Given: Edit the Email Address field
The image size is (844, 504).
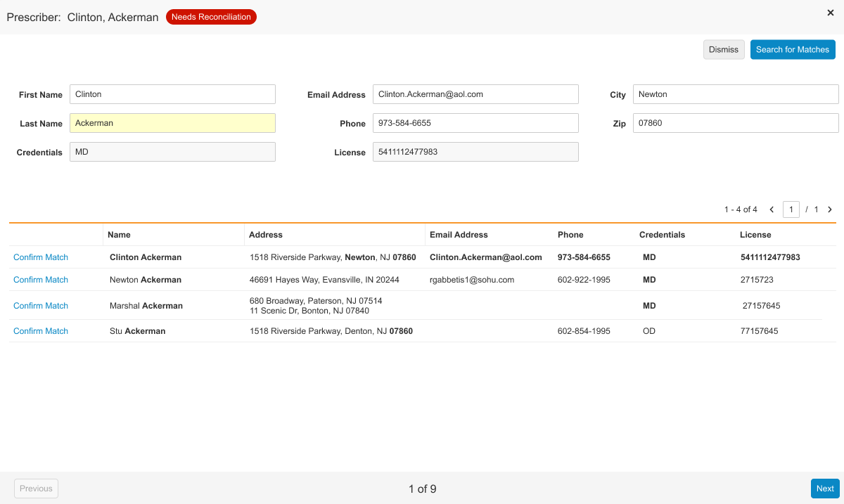Looking at the screenshot, I should 475,94.
